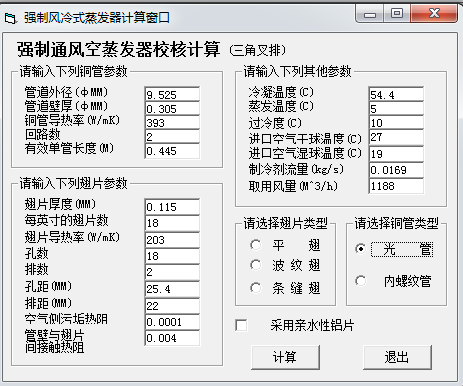Screen dimensions: 463x386
Task: Click the 取用风量 field showing 1188
Action: pyautogui.click(x=396, y=186)
